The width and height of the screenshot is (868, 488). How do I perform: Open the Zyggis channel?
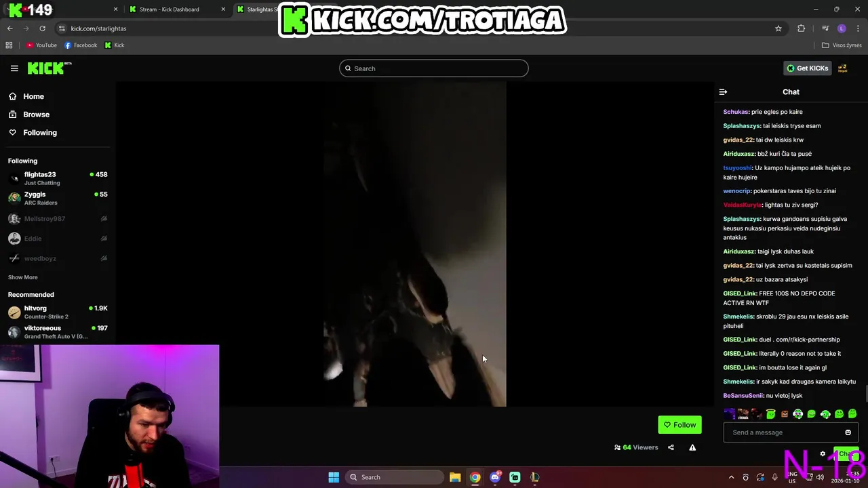click(58, 198)
